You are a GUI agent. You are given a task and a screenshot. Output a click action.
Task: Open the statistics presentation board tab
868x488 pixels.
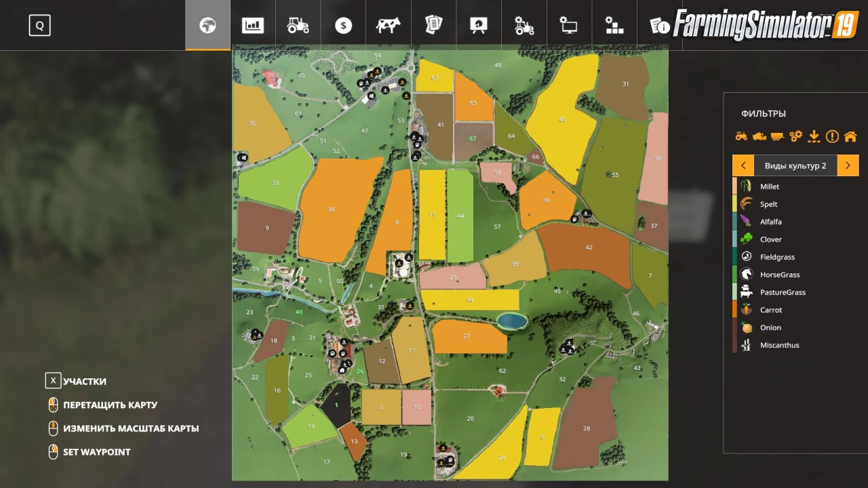point(479,26)
